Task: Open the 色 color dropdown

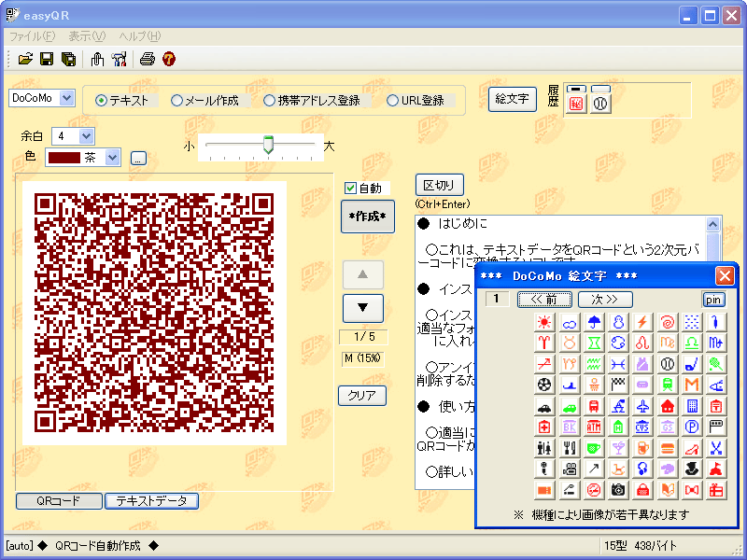Action: pyautogui.click(x=112, y=158)
